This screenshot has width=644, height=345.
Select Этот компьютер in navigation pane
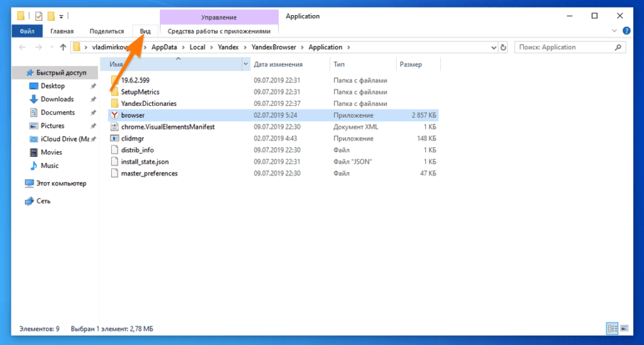tap(56, 183)
